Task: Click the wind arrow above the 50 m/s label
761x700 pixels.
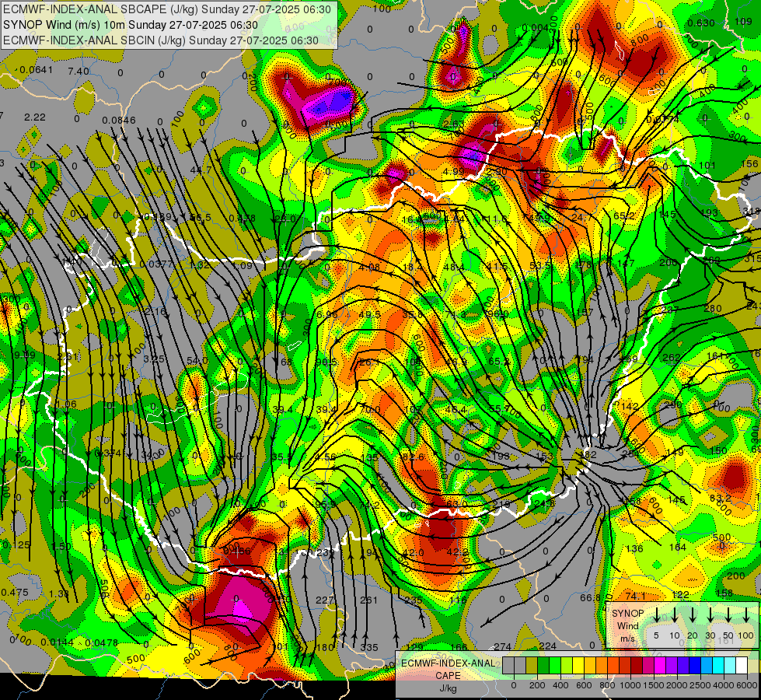Action: (x=728, y=615)
